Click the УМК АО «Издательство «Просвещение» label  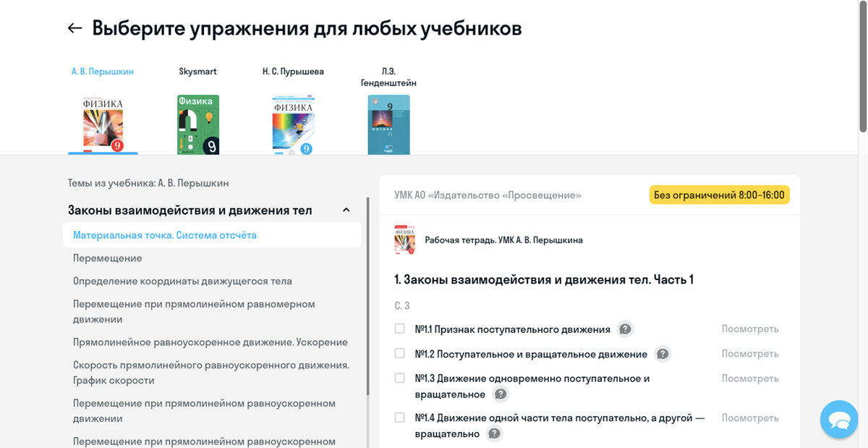click(488, 195)
